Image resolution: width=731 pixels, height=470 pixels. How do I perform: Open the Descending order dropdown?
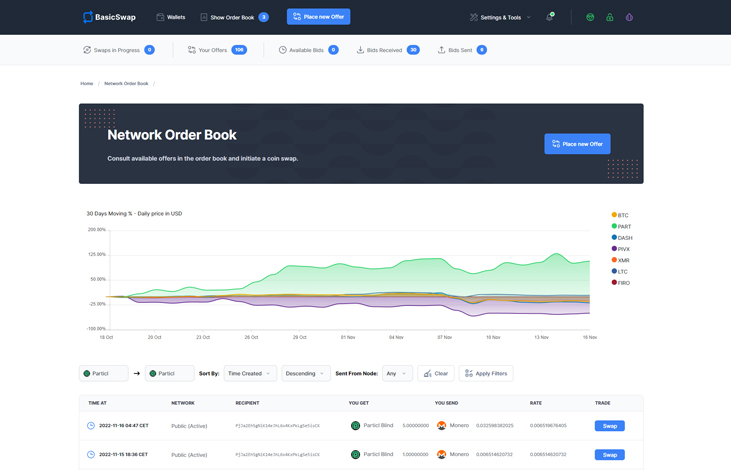305,373
